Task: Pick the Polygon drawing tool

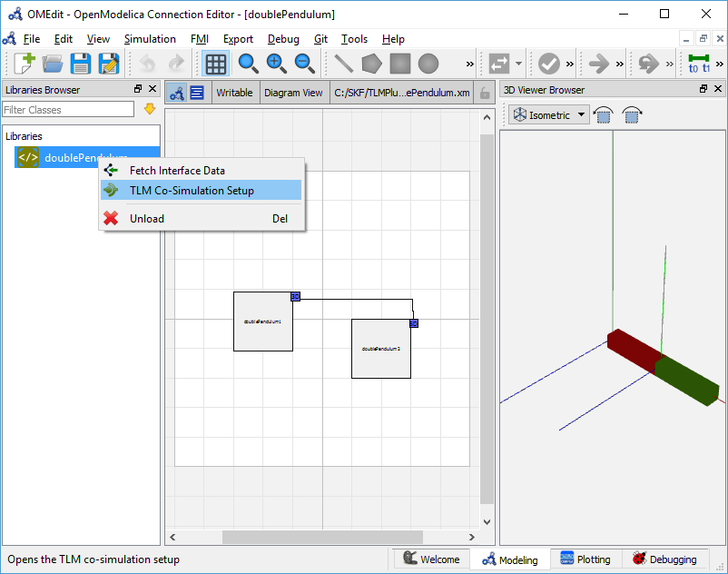Action: tap(371, 64)
